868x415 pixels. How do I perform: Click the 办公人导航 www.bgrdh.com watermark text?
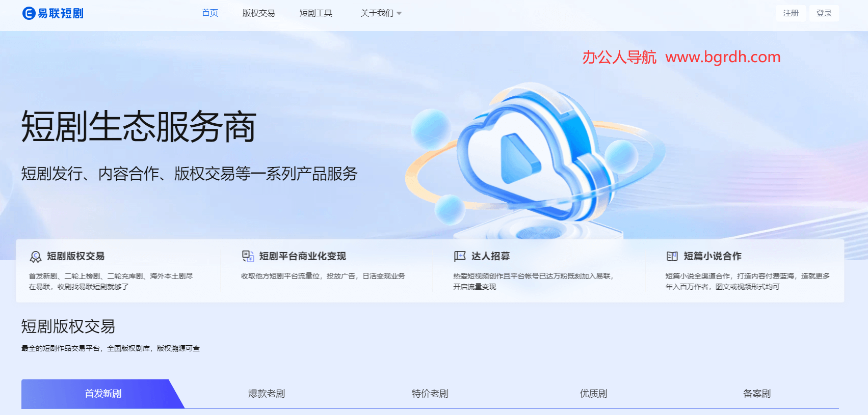point(681,57)
